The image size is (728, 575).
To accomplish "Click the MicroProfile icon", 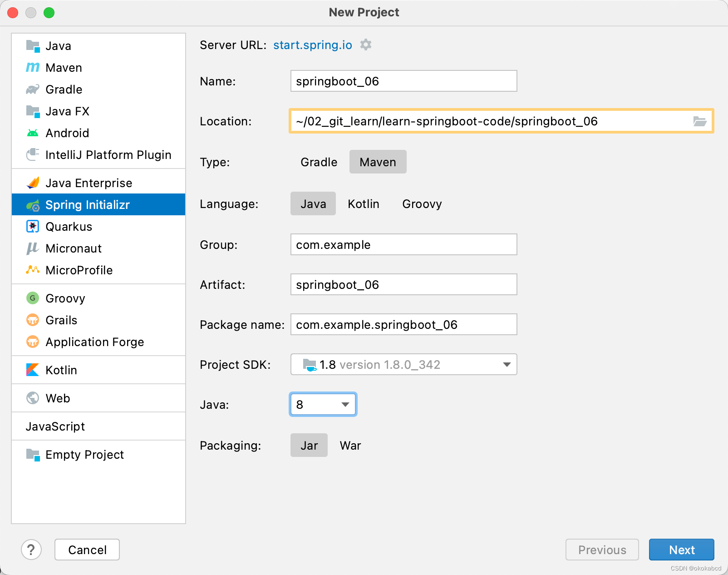I will click(33, 270).
